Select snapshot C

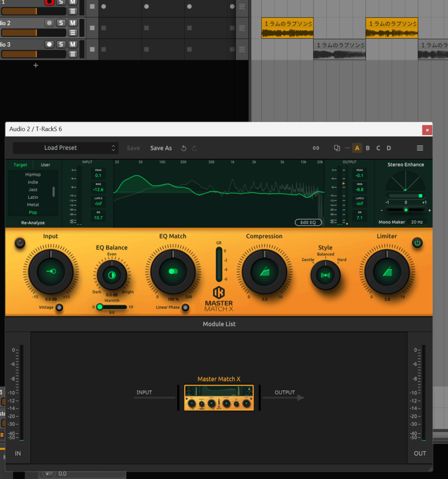point(378,148)
